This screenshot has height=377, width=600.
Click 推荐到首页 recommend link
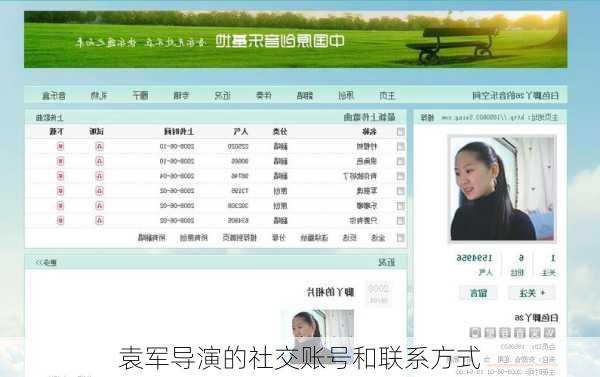coord(240,238)
